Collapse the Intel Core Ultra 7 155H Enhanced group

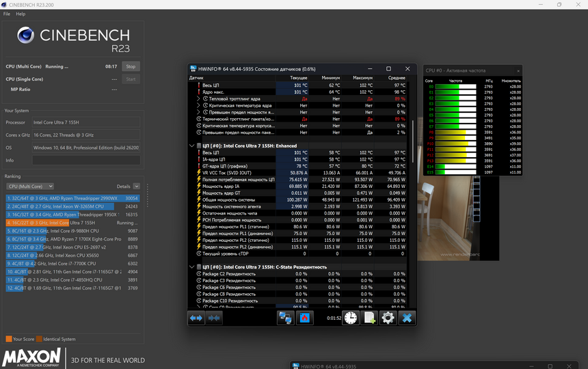coord(192,146)
